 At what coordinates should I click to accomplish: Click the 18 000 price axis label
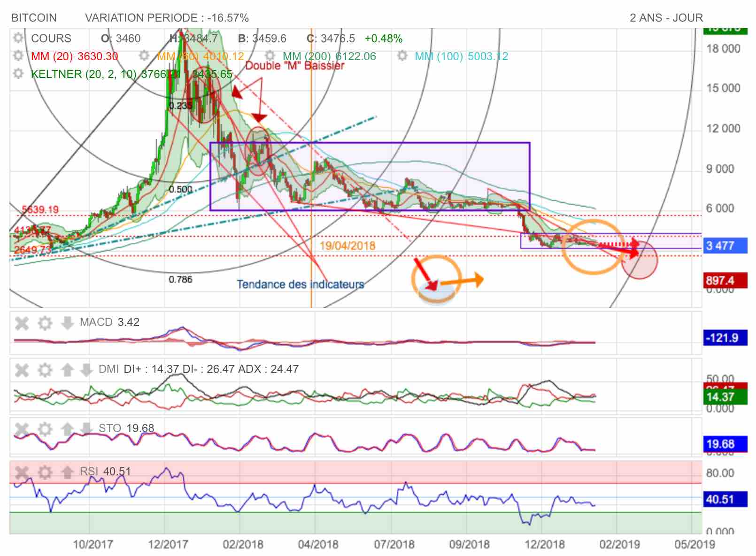click(723, 49)
